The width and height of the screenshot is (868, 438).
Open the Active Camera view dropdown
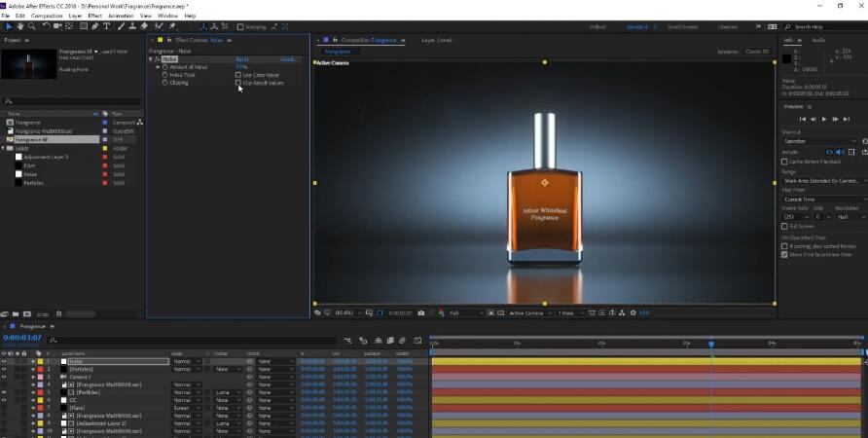(x=530, y=313)
